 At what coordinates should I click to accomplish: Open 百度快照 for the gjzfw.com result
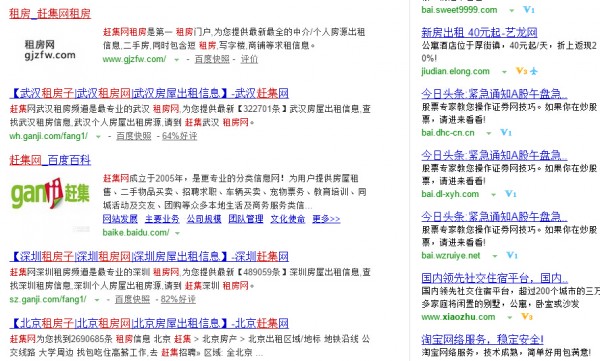(212, 59)
